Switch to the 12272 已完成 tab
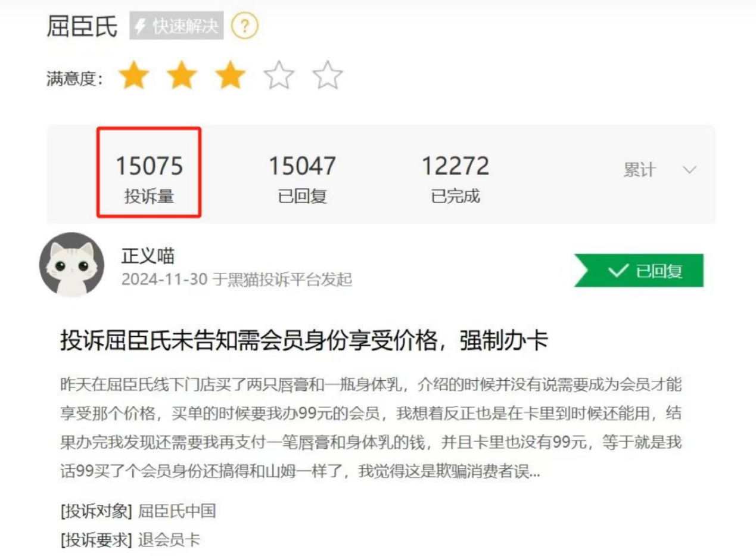Screen dimensions: 756x556 (x=455, y=178)
